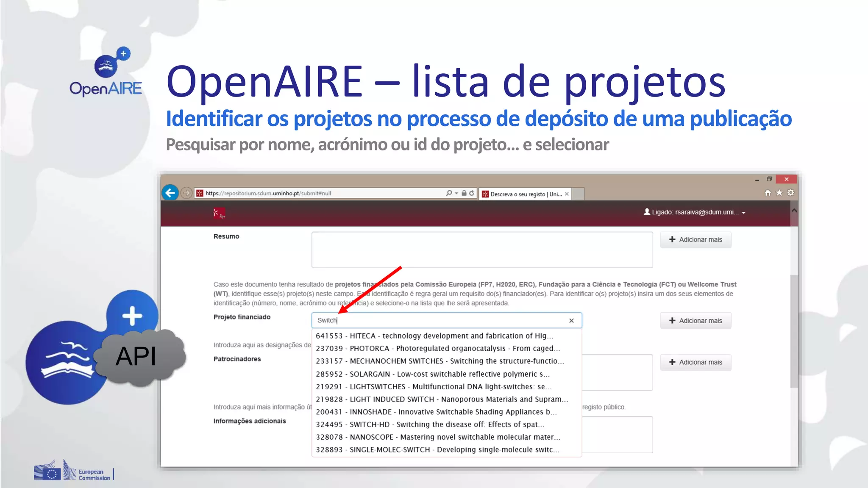Click 'Adicionar mais' next to Projeto financiado
This screenshot has width=868, height=488.
point(696,321)
